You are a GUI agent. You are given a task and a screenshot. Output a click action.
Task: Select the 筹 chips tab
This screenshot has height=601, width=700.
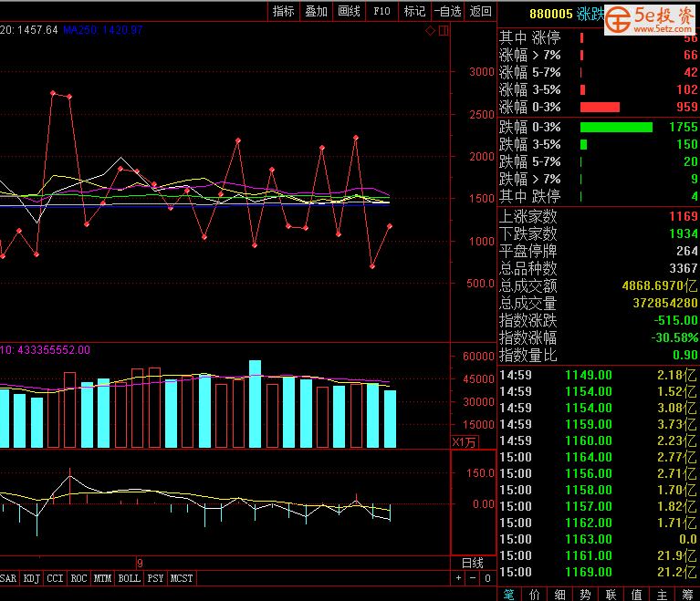(x=687, y=595)
